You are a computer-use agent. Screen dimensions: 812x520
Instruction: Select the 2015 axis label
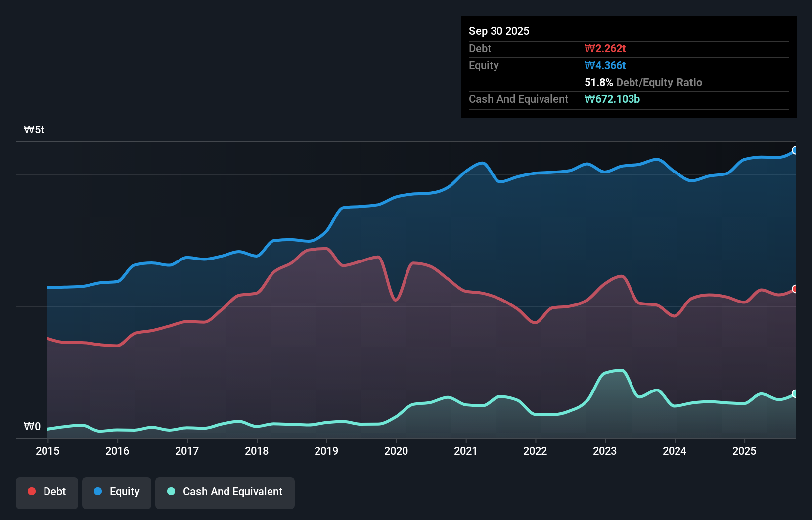(x=47, y=451)
